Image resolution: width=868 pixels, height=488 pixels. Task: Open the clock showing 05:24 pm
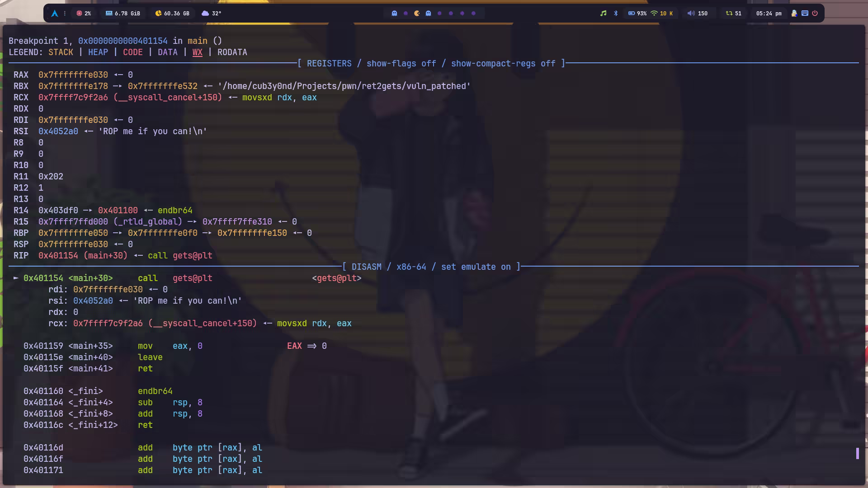pos(769,14)
